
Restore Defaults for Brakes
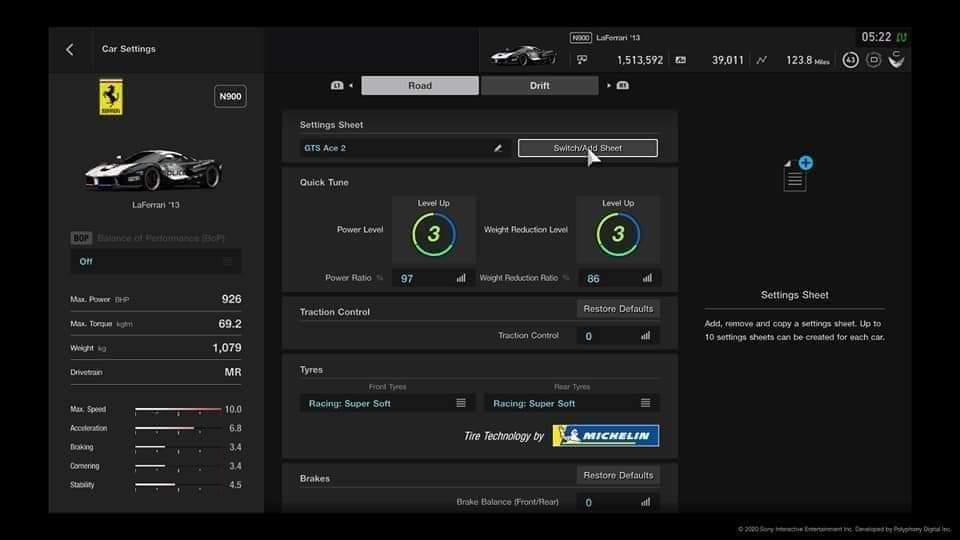(618, 476)
